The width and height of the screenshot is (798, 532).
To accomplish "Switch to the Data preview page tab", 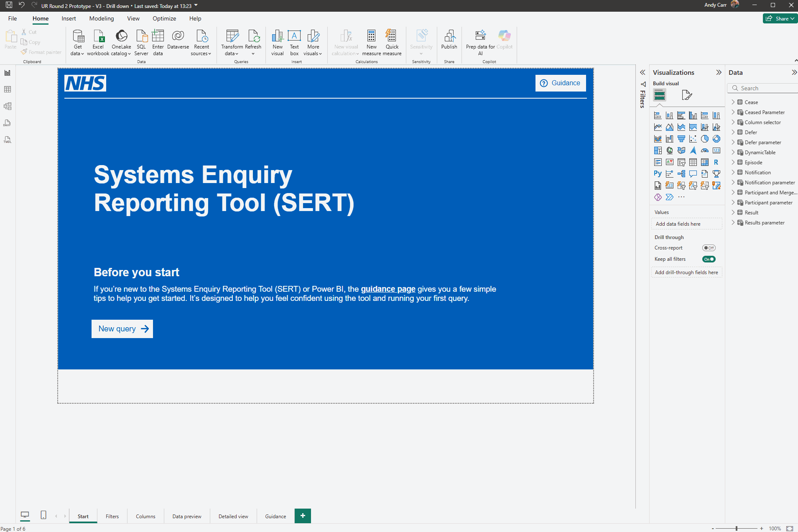I will click(186, 517).
